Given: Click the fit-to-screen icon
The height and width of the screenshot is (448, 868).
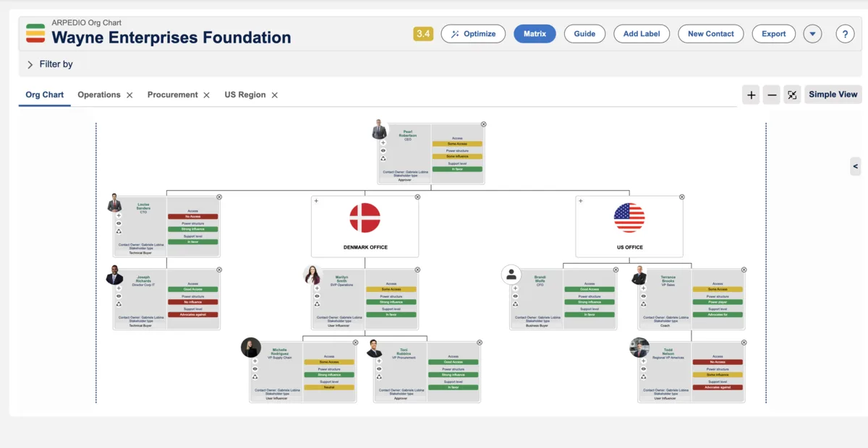Looking at the screenshot, I should 791,95.
